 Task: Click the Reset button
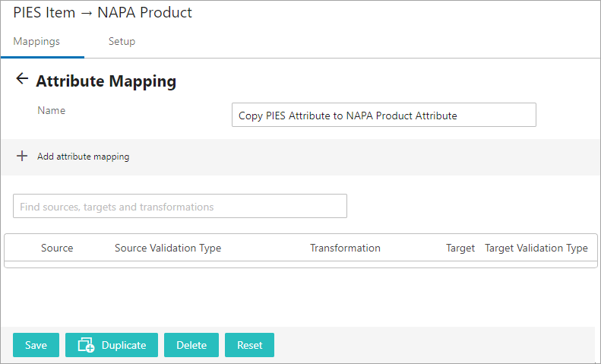(x=249, y=345)
